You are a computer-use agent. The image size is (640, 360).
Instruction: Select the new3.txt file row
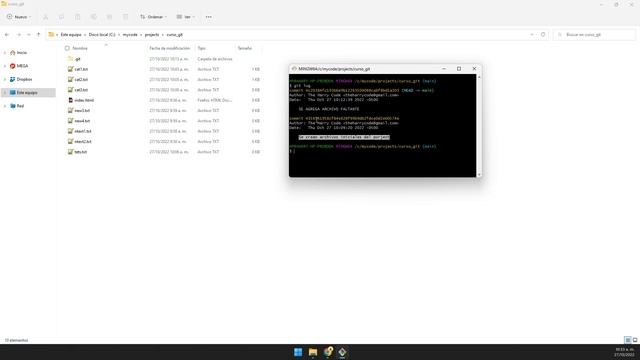[x=163, y=110]
